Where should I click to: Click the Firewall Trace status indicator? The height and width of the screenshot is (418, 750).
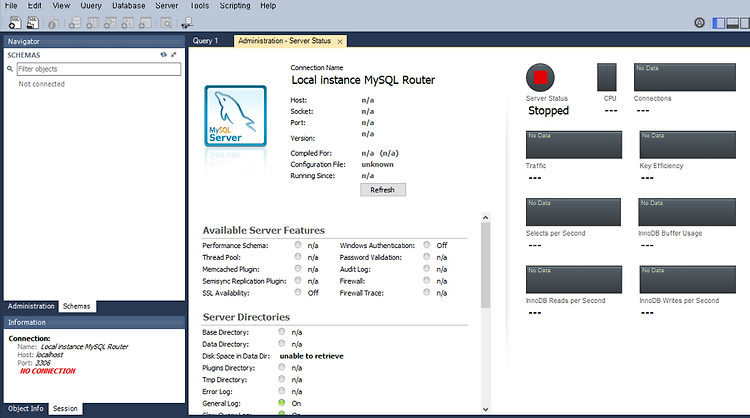pyautogui.click(x=427, y=292)
